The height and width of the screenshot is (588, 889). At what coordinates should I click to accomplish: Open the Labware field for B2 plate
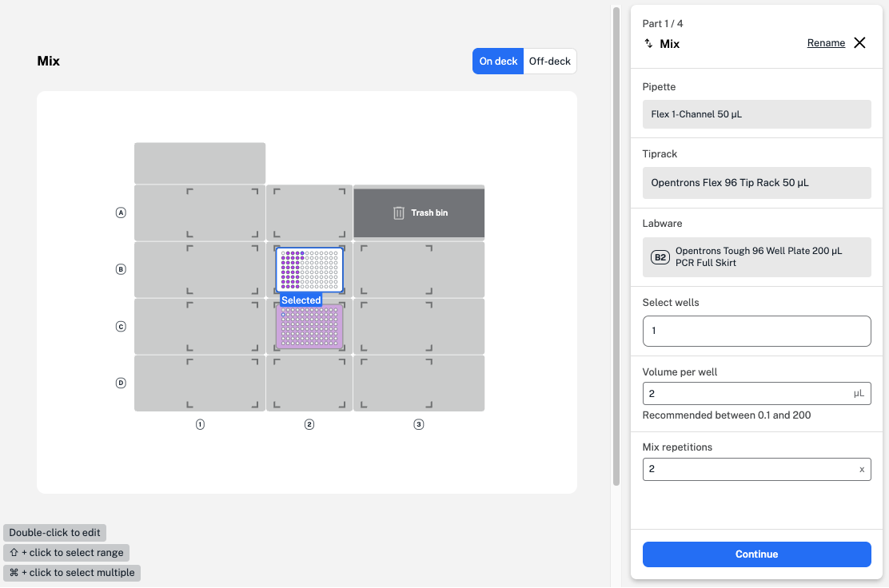pyautogui.click(x=756, y=257)
